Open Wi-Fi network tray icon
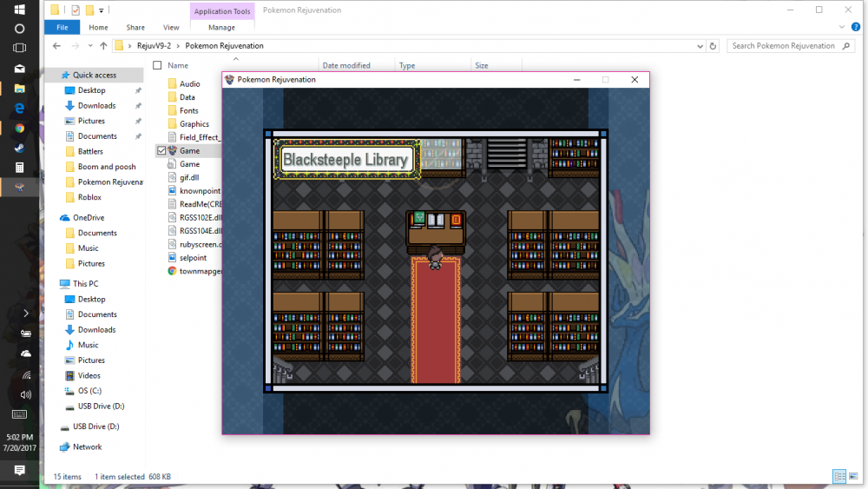 [26, 375]
